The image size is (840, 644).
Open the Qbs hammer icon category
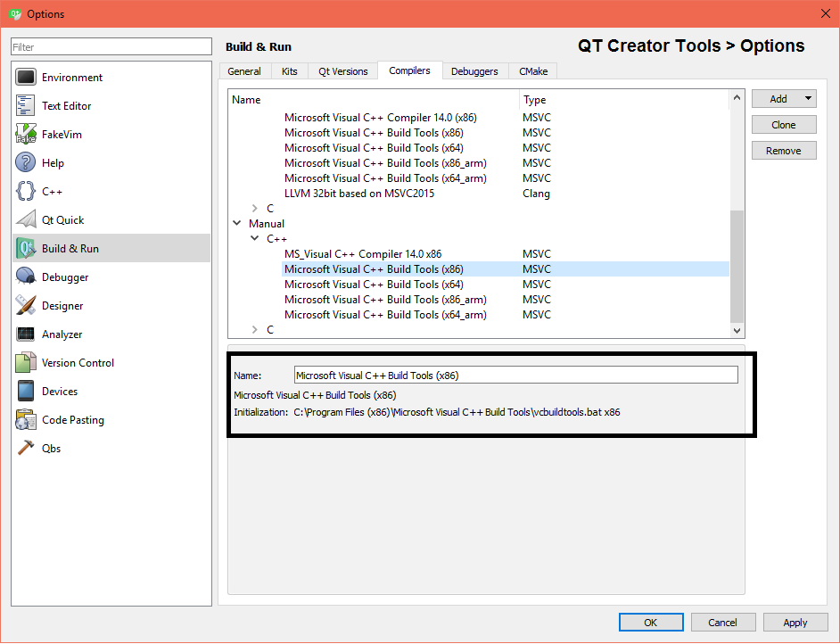26,448
